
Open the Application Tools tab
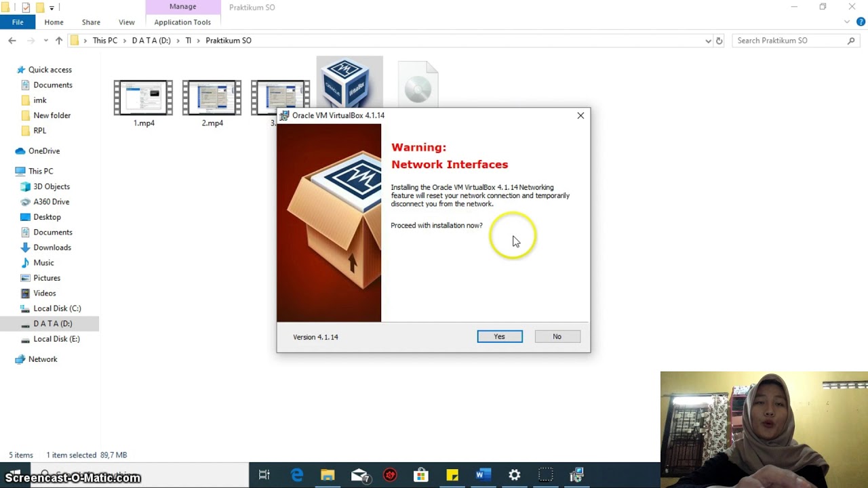[182, 22]
